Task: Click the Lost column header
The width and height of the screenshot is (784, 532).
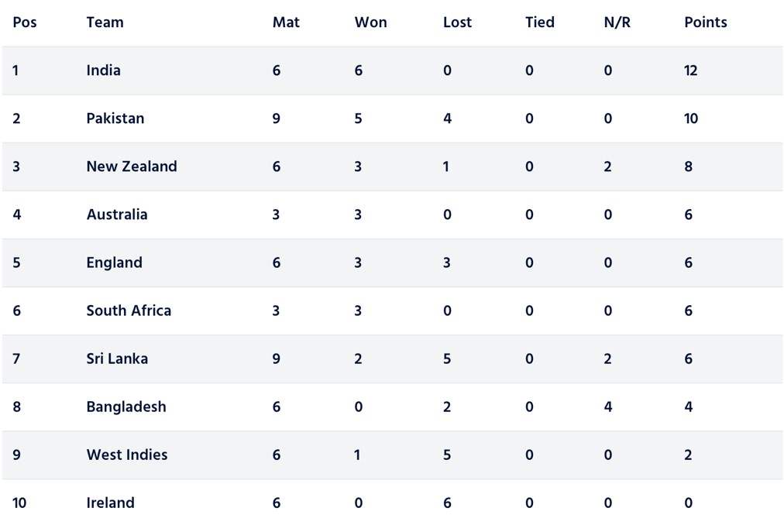Action: click(x=457, y=22)
